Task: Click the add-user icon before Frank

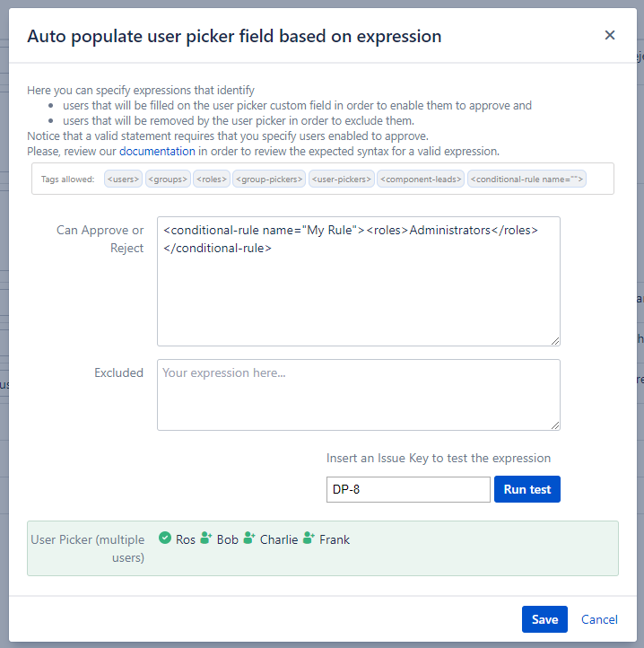Action: (309, 539)
